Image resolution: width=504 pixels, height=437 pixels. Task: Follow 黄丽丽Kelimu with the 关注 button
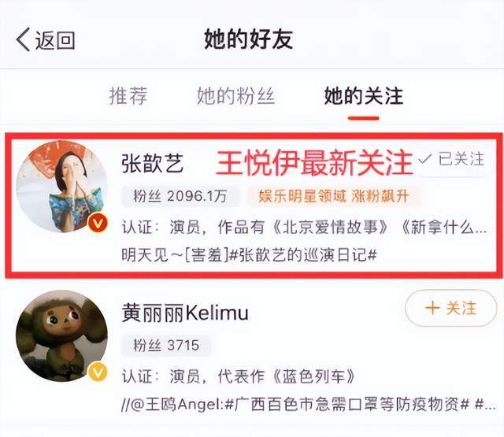(450, 308)
